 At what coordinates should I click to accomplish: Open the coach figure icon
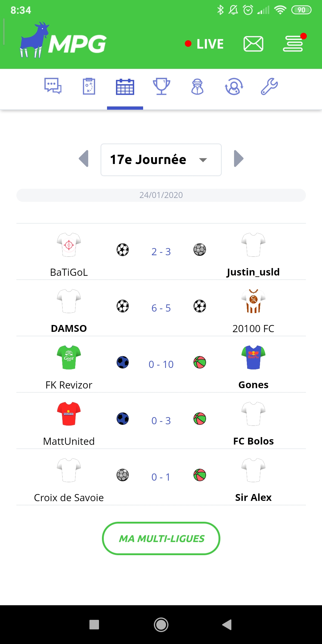click(x=197, y=86)
